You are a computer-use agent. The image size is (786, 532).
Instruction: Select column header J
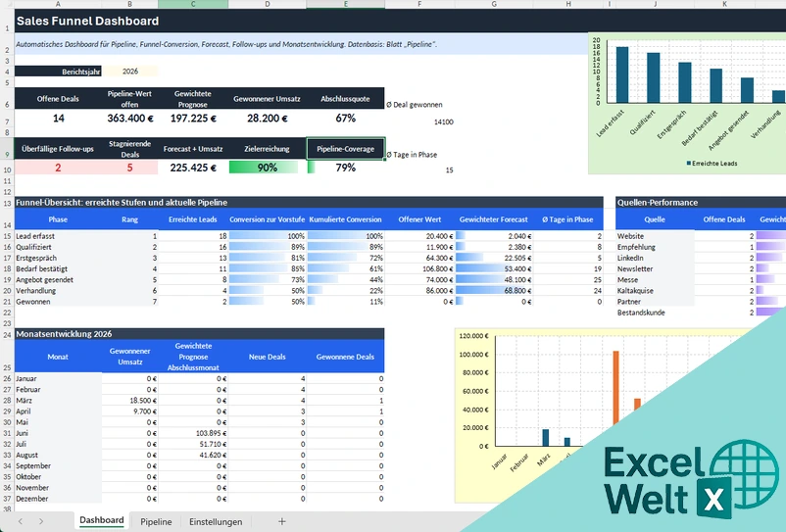655,4
